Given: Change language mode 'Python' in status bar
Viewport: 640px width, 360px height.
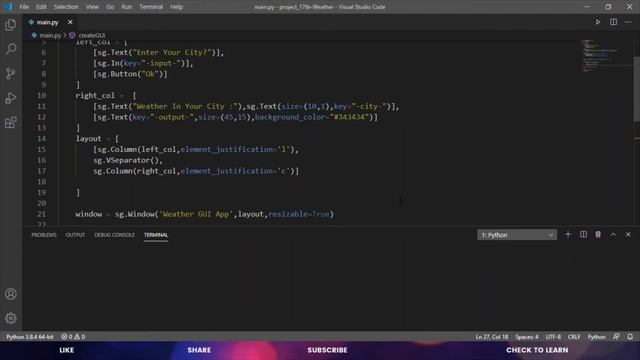Looking at the screenshot, I should click(x=597, y=337).
